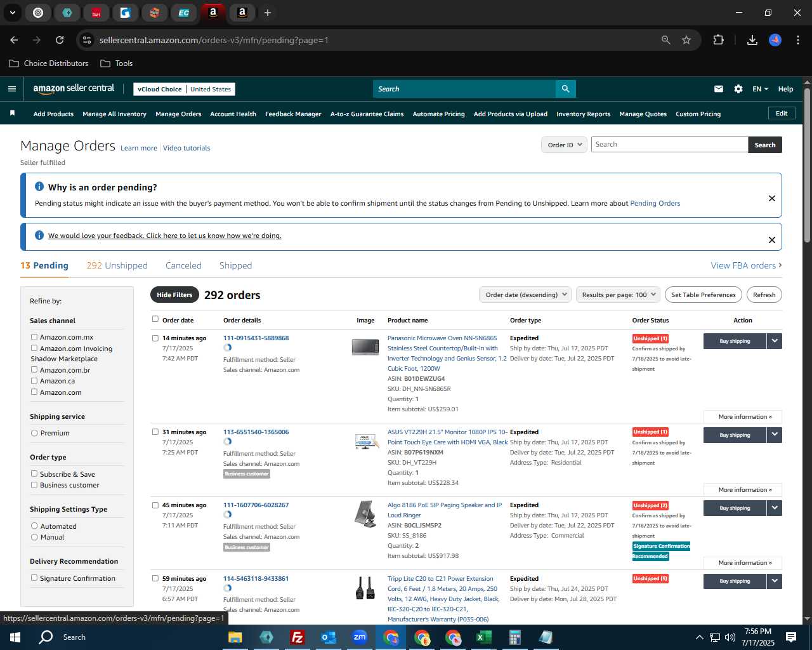Click the Algo paging speaker thumbnail
This screenshot has height=650, width=812.
click(x=365, y=514)
